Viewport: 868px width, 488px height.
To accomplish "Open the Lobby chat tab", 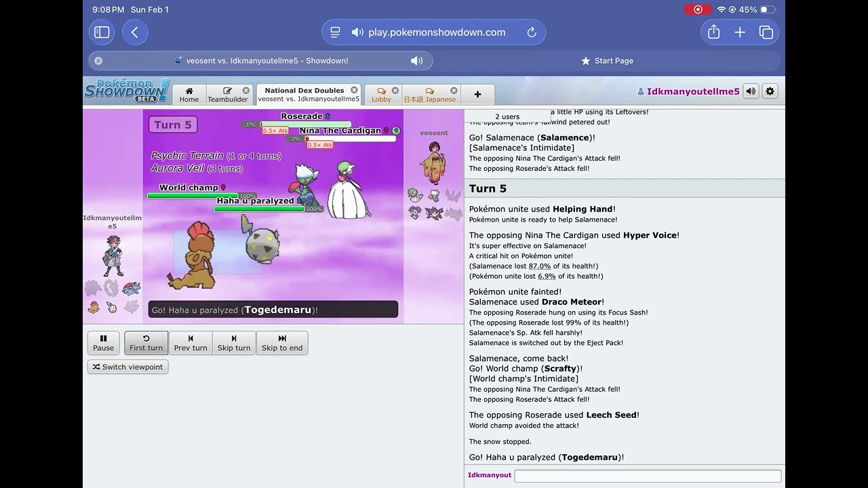I will tap(382, 95).
